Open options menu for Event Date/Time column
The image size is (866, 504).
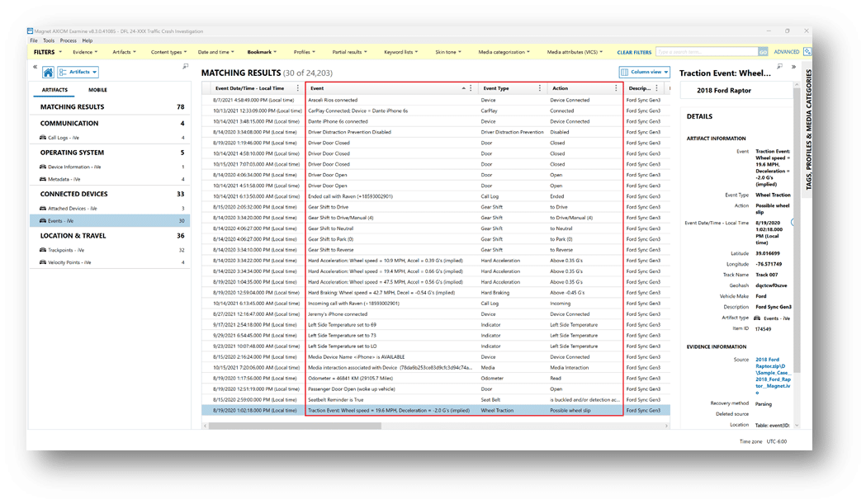click(298, 88)
